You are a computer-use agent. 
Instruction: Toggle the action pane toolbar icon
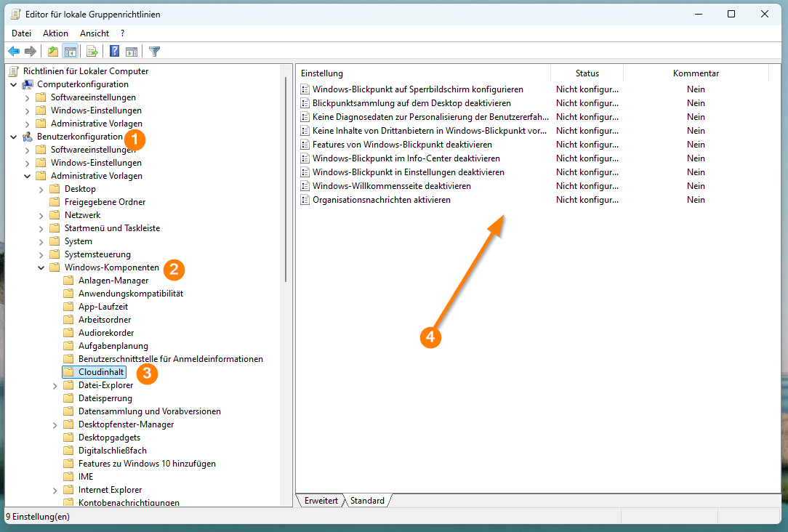pyautogui.click(x=132, y=52)
